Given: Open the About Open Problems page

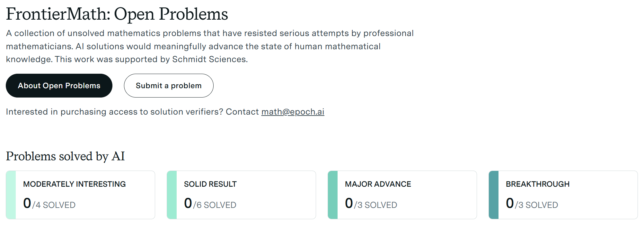Looking at the screenshot, I should (x=59, y=86).
